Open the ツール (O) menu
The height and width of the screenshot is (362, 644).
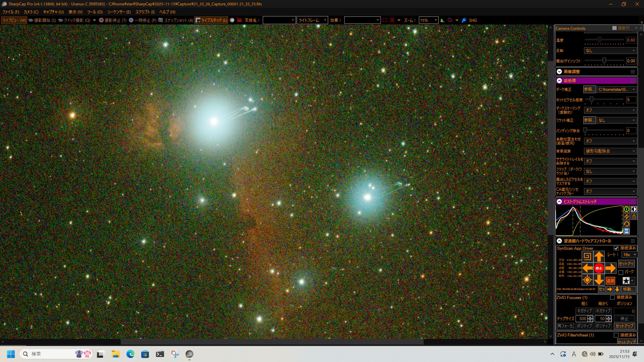click(x=95, y=12)
